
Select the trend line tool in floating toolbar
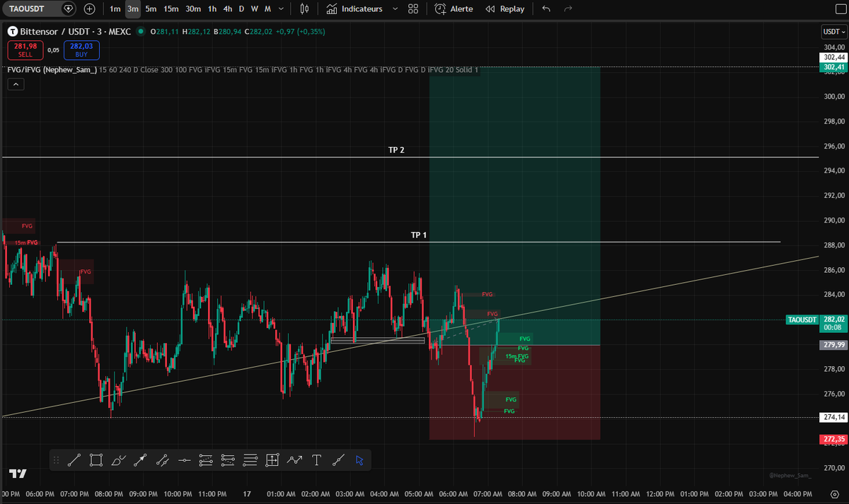click(x=74, y=460)
